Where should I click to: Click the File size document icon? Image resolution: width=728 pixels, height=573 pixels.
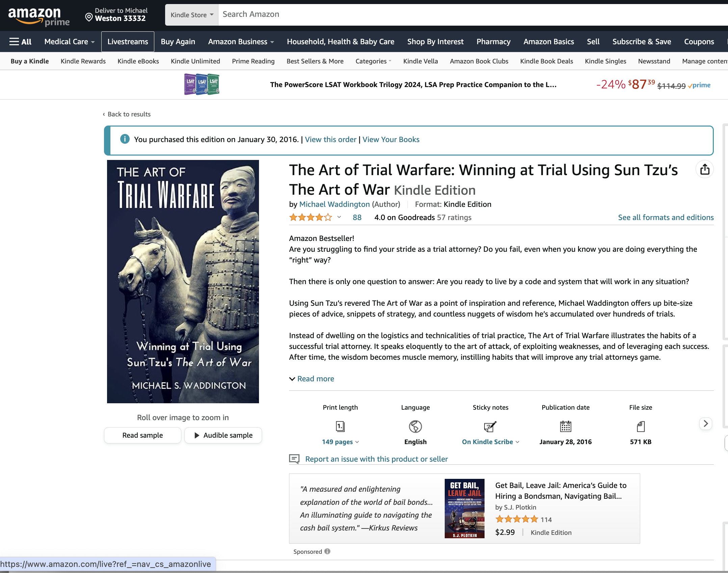tap(641, 427)
